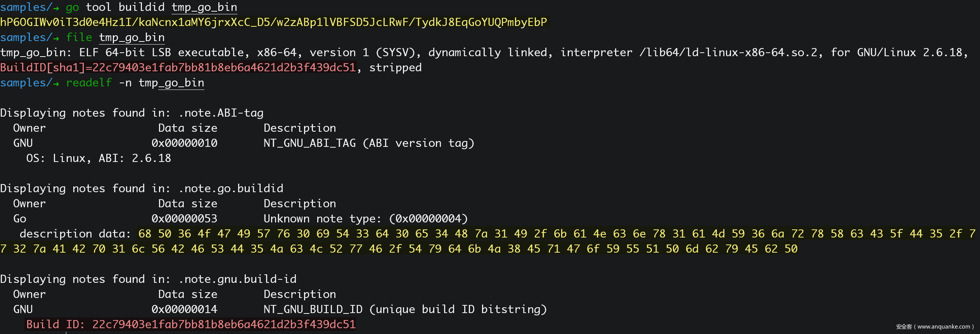The height and width of the screenshot is (334, 980).
Task: Click the "OS: Linux, ABI: 2.6.18" line
Action: [99, 158]
